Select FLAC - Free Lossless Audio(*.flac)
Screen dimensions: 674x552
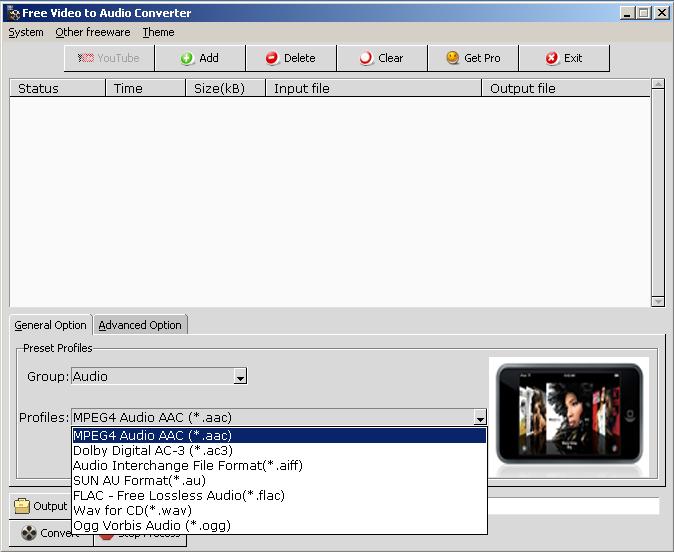click(279, 496)
